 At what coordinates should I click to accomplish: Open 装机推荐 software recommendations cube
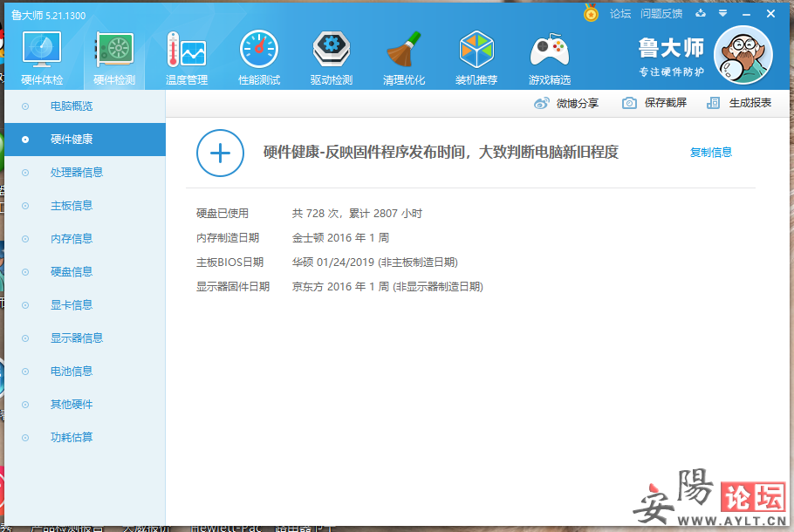point(476,58)
